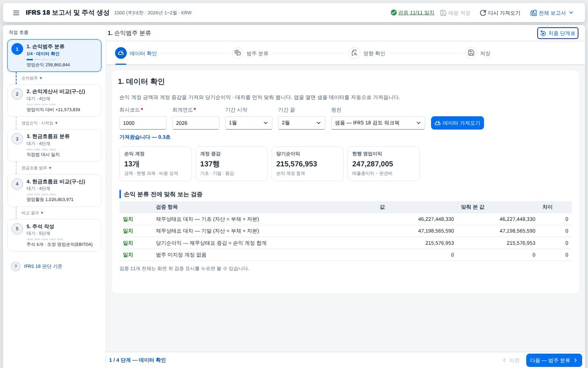
Task: Open sidebar step 4. 현금흐름표 비교(구-신)
Action: (x=54, y=190)
